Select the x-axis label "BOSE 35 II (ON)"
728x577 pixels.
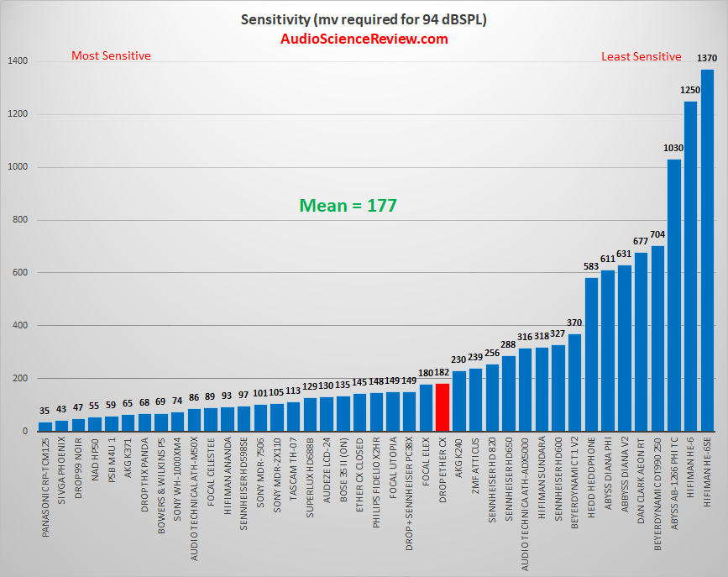343,469
